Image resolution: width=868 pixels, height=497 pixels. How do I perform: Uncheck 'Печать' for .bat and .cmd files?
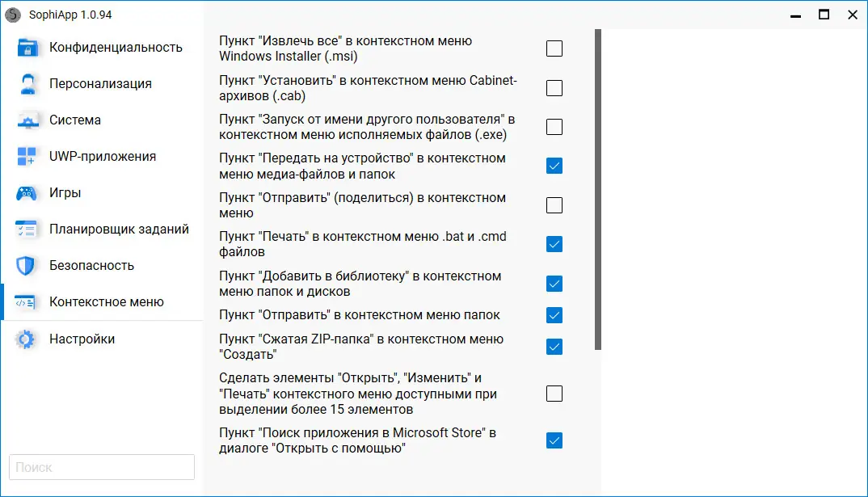[554, 244]
